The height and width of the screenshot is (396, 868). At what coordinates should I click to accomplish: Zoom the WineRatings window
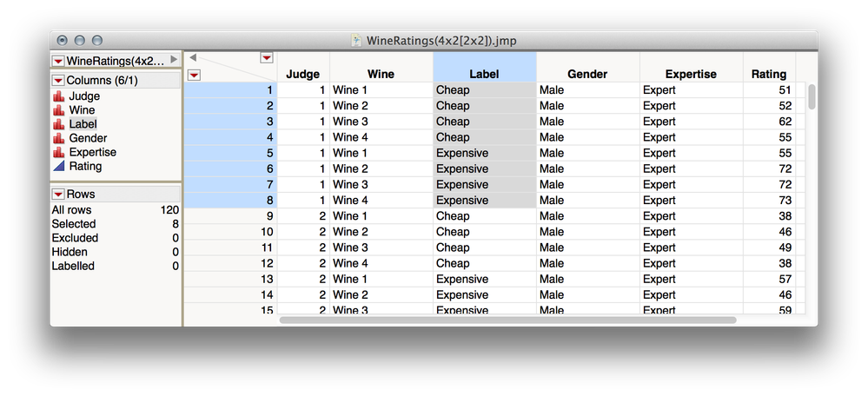click(97, 40)
